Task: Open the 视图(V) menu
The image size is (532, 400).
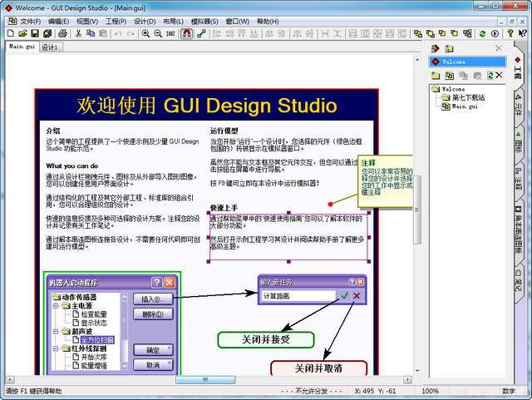Action: click(x=87, y=22)
